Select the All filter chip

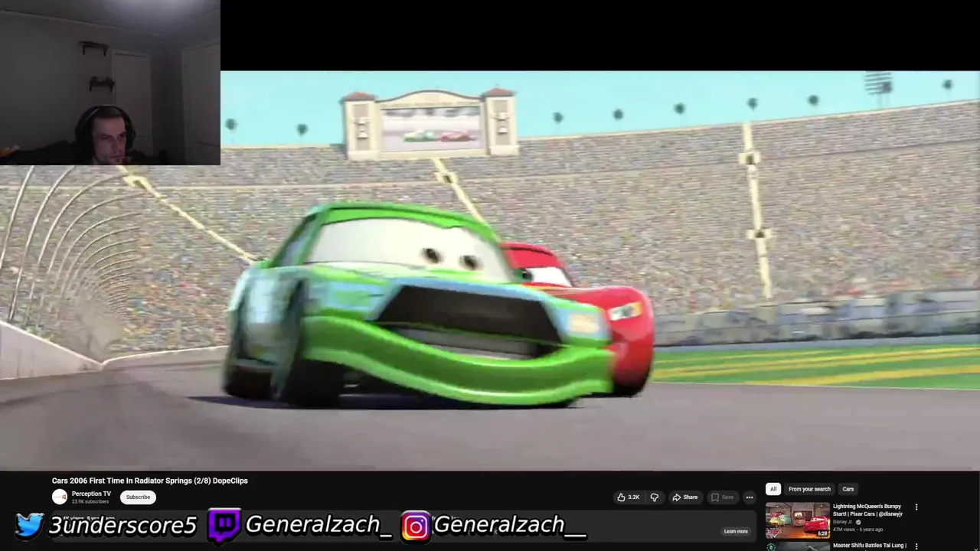[773, 489]
